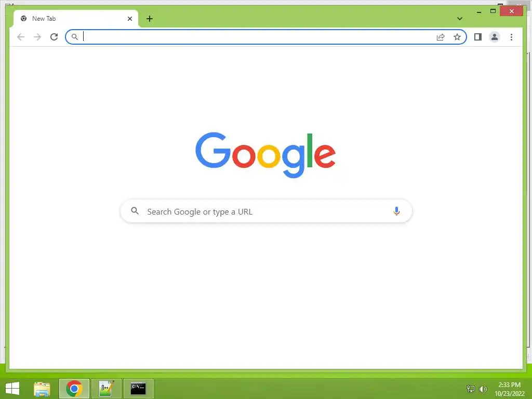Screen dimensions: 532x399
Task: Reload the current page
Action: (x=54, y=37)
